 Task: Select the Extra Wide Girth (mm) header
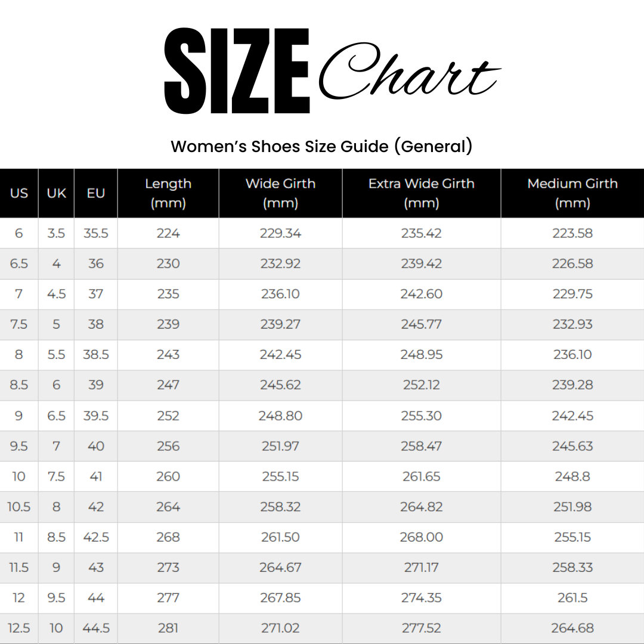point(421,193)
